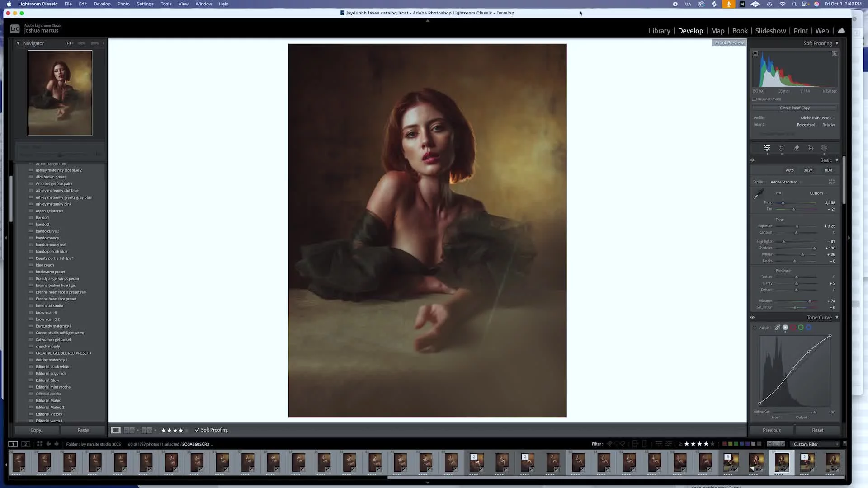
Task: Open the Develop menu in menu bar
Action: 102,4
